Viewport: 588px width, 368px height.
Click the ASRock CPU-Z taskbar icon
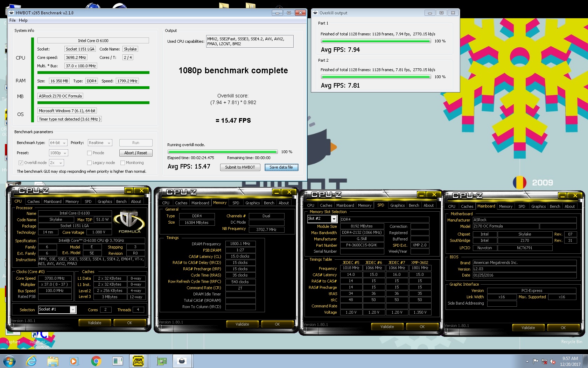pos(138,361)
